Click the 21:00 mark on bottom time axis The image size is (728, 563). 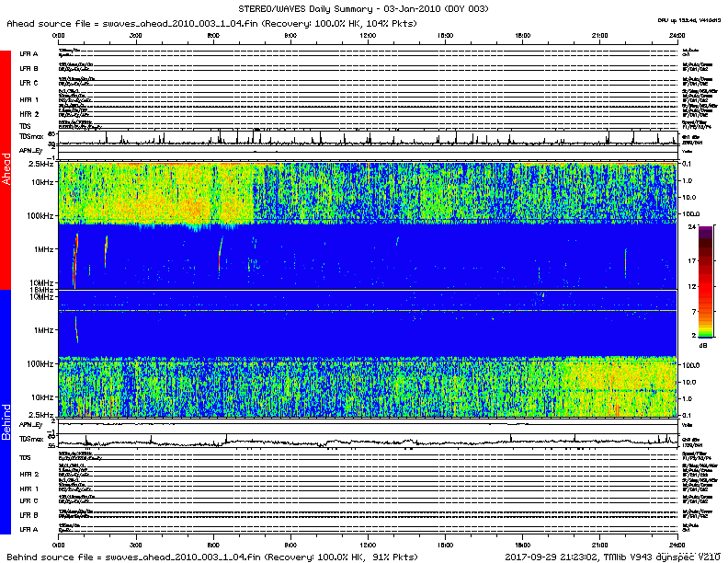[599, 543]
